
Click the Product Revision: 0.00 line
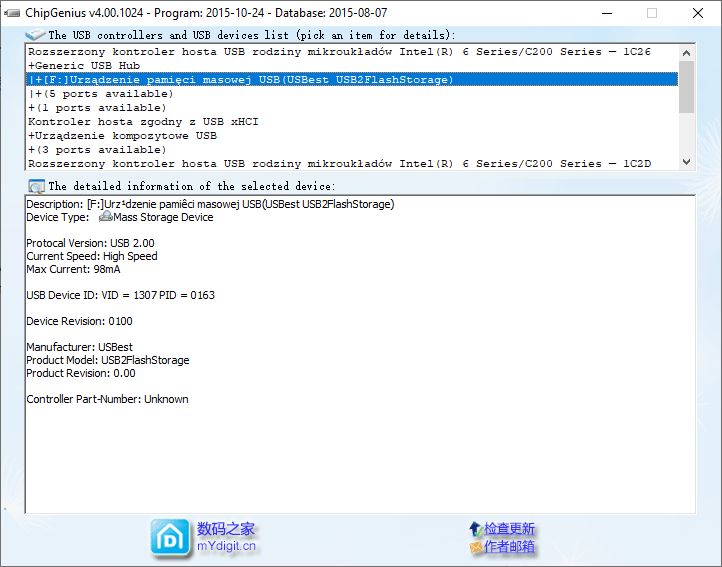[x=81, y=373]
